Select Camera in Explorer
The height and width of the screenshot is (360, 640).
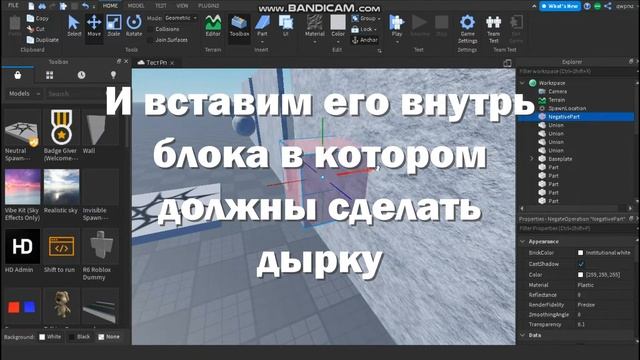pyautogui.click(x=557, y=91)
